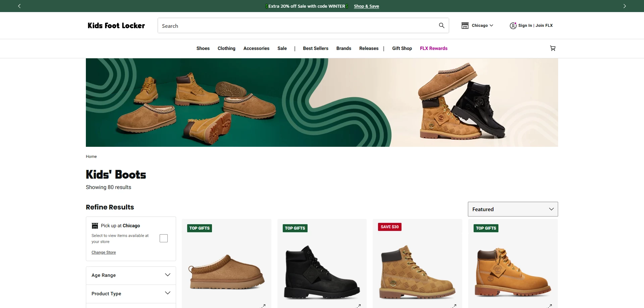Open the Featured sort dropdown
Image resolution: width=644 pixels, height=308 pixels.
pos(513,209)
